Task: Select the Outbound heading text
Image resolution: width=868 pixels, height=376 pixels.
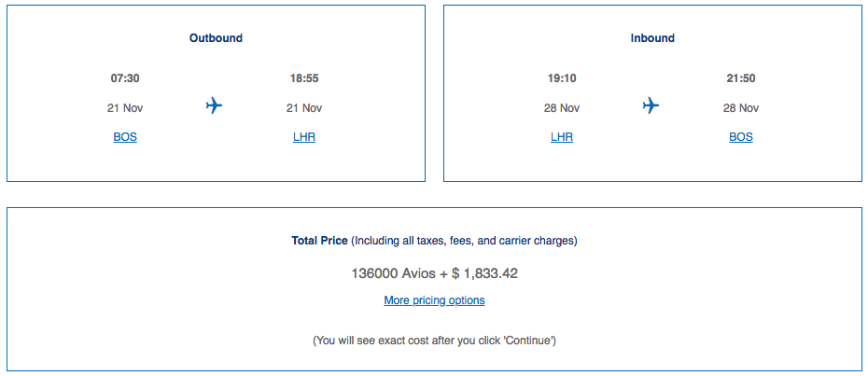Action: coord(216,38)
